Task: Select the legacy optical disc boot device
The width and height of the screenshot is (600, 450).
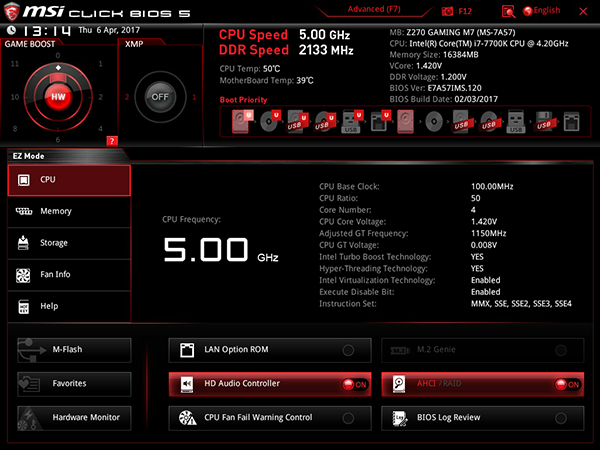Action: (x=434, y=122)
